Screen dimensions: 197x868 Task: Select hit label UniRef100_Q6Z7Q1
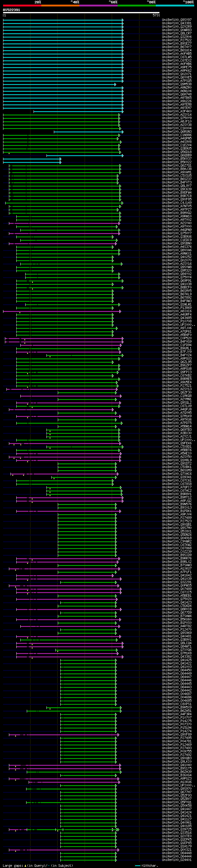[x=177, y=165]
